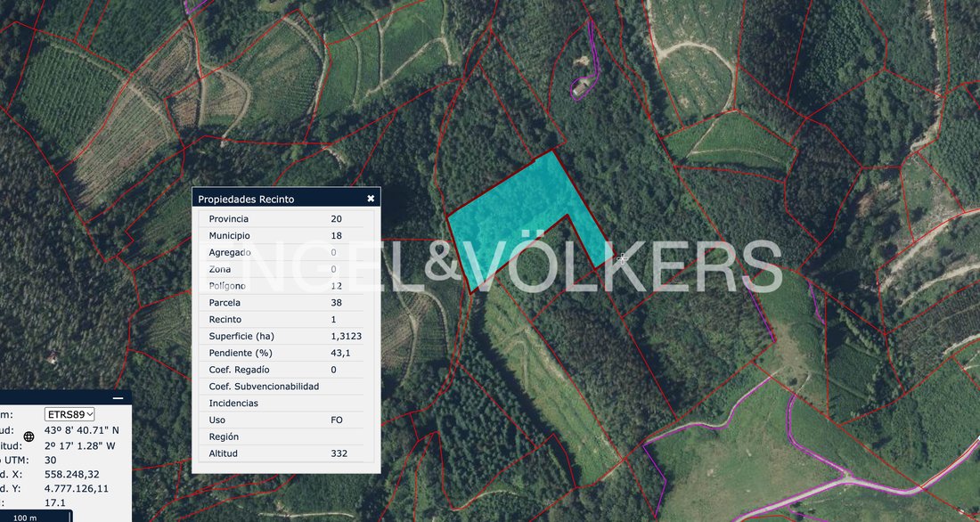This screenshot has height=522, width=980.
Task: Select the Altitud row showing 332
Action: coord(286,454)
